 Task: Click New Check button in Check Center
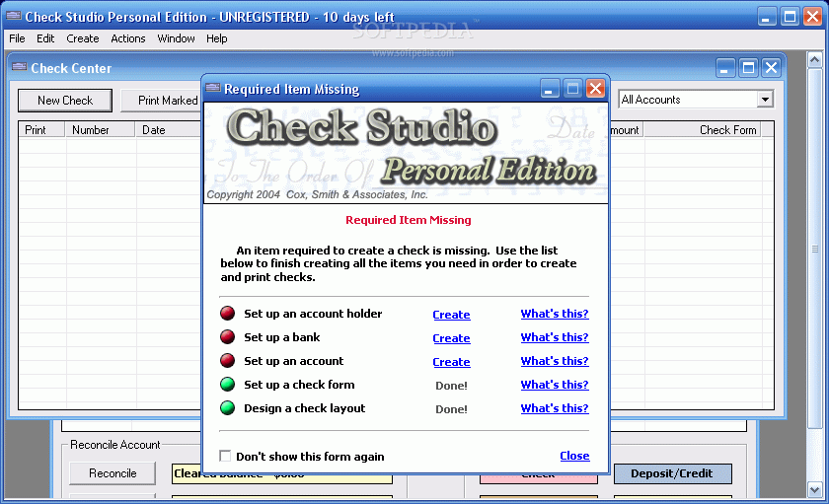coord(65,101)
